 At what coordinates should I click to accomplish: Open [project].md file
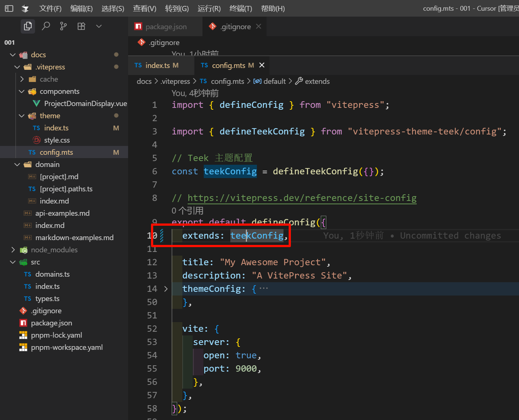59,177
